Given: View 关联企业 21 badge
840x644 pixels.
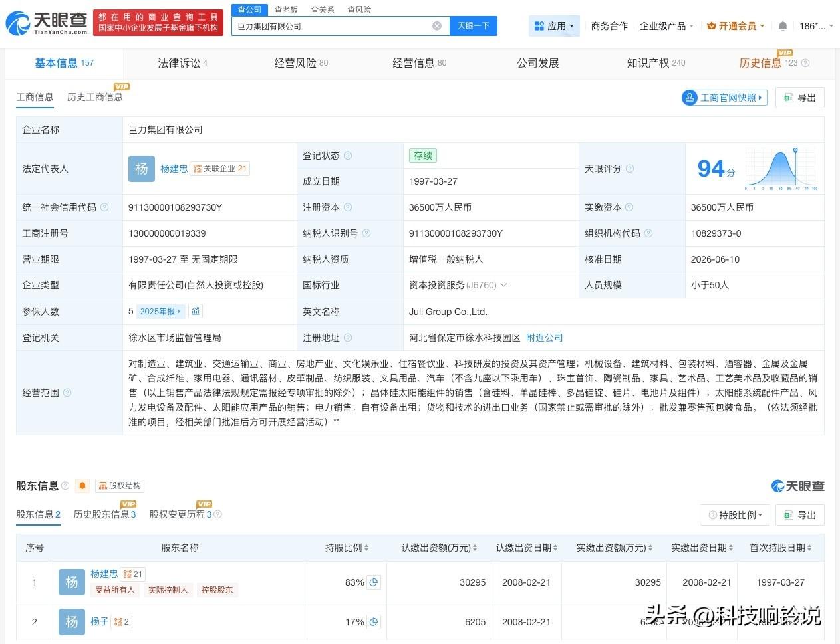Looking at the screenshot, I should click(219, 169).
